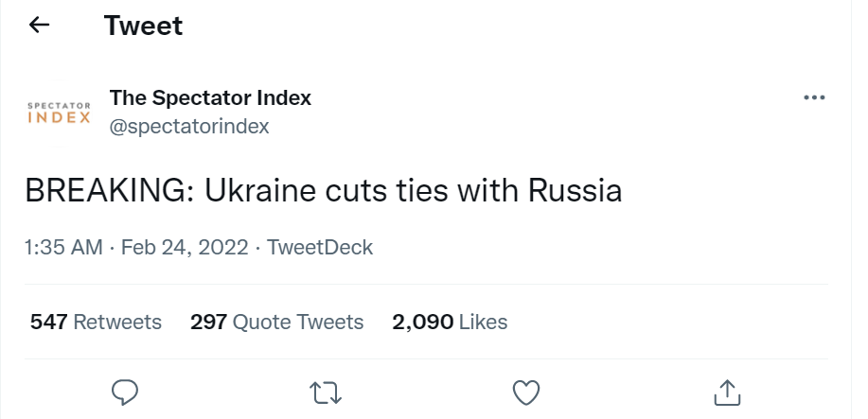Click the number 2,090 beside Likes

coord(422,322)
